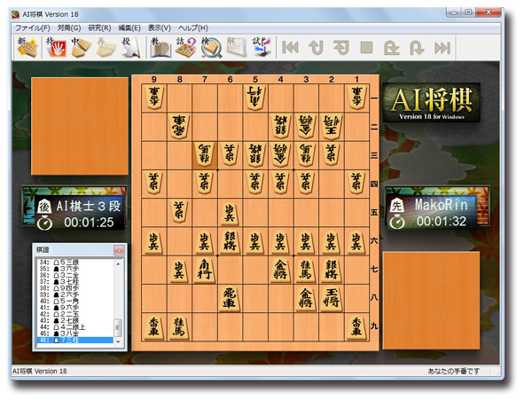Image resolution: width=532 pixels, height=408 pixels.
Task: Select move 41: 9六歩 in the list
Action: point(75,308)
